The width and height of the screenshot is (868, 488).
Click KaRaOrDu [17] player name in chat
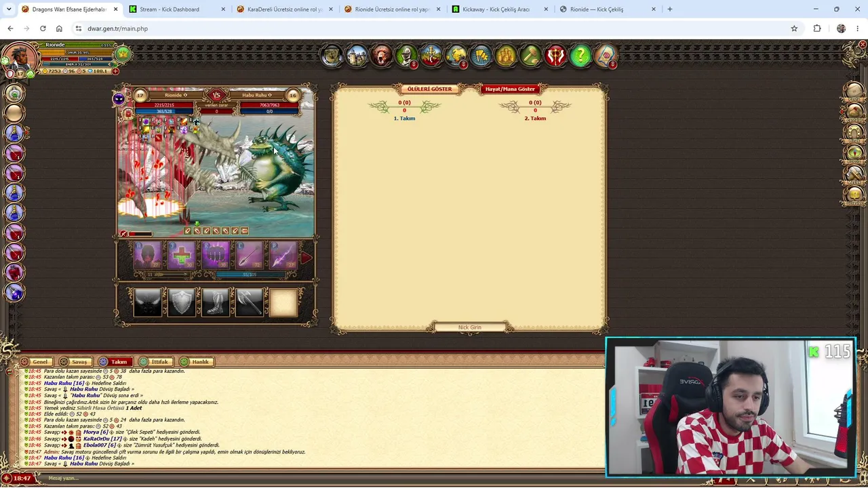pos(102,439)
